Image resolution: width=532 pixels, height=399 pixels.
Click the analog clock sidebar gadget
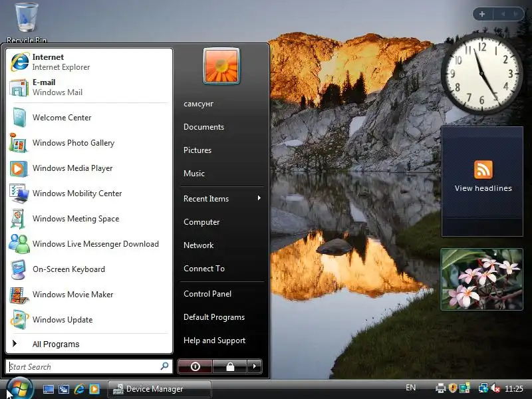pyautogui.click(x=481, y=73)
